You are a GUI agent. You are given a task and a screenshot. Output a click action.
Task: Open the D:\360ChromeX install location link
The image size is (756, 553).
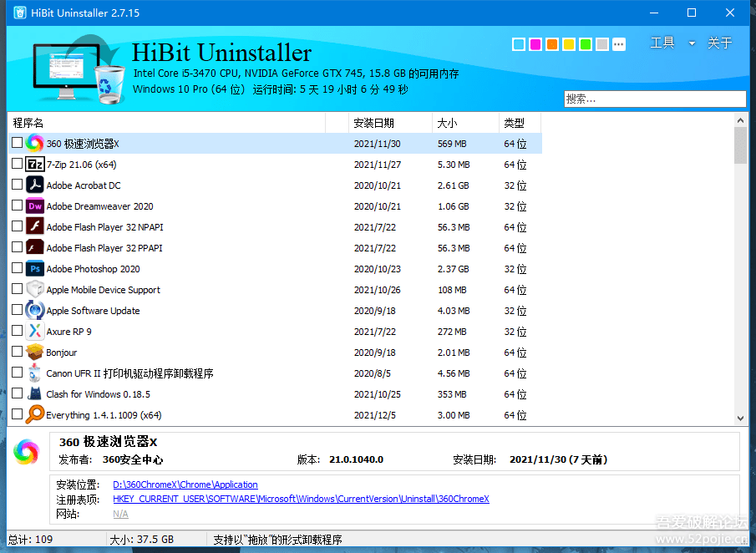(185, 485)
